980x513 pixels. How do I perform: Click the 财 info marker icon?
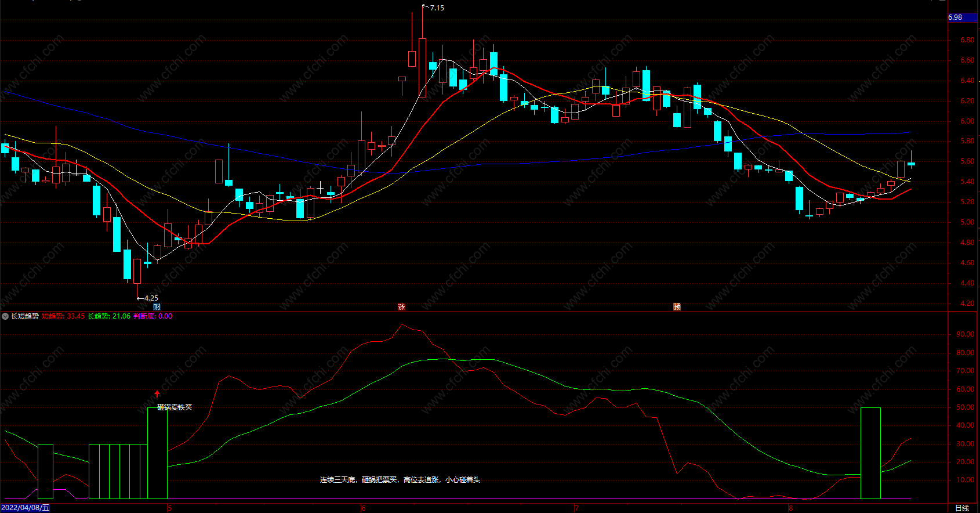click(157, 306)
